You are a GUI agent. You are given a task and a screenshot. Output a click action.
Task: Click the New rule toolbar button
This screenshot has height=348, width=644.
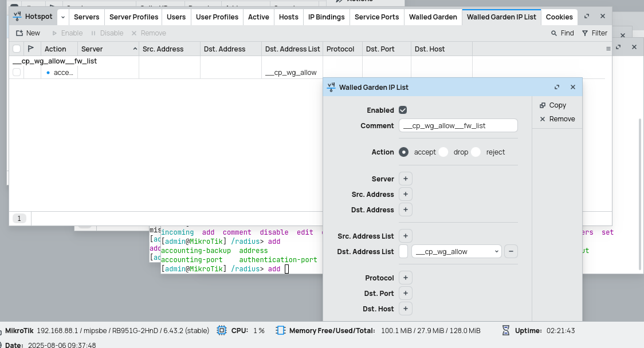(28, 33)
